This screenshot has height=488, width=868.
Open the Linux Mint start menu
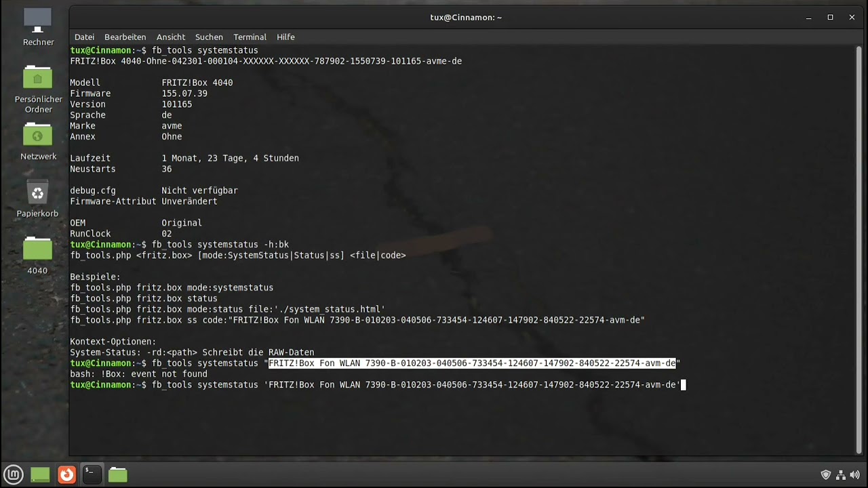pyautogui.click(x=14, y=474)
